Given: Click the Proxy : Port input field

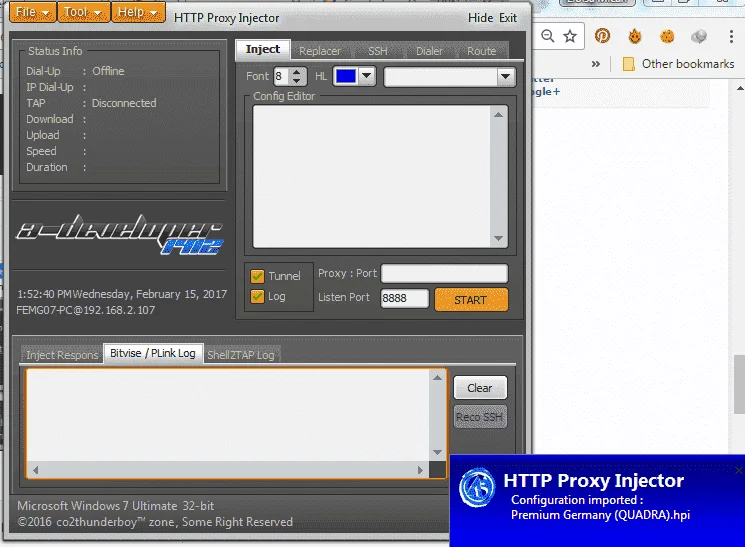Looking at the screenshot, I should tap(444, 273).
